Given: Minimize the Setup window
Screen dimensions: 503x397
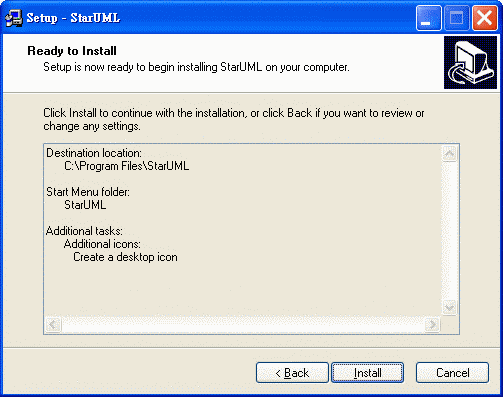Looking at the screenshot, I should tap(429, 18).
